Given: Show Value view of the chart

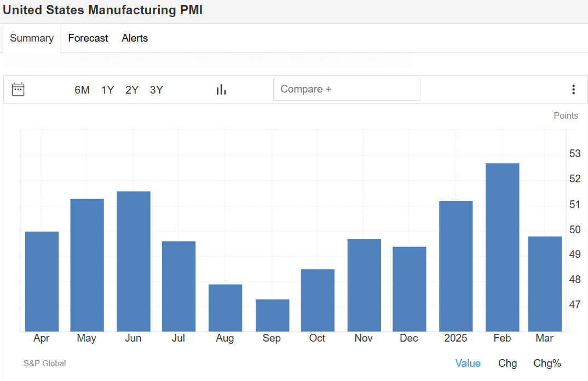Looking at the screenshot, I should coord(468,363).
